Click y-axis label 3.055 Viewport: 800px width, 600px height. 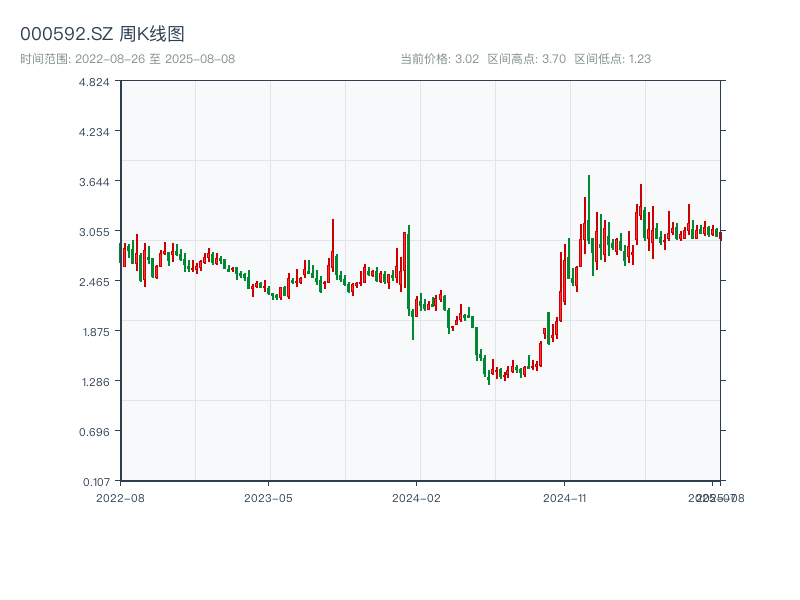coord(94,232)
